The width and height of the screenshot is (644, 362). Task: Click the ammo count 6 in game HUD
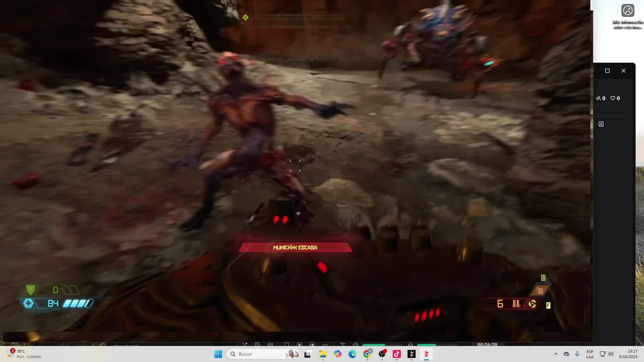click(500, 304)
